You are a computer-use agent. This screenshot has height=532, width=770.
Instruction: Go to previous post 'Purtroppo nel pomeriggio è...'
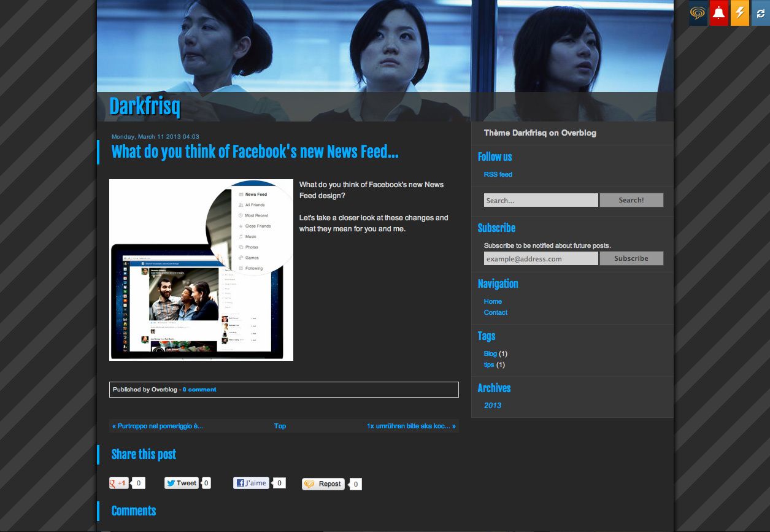pyautogui.click(x=158, y=426)
